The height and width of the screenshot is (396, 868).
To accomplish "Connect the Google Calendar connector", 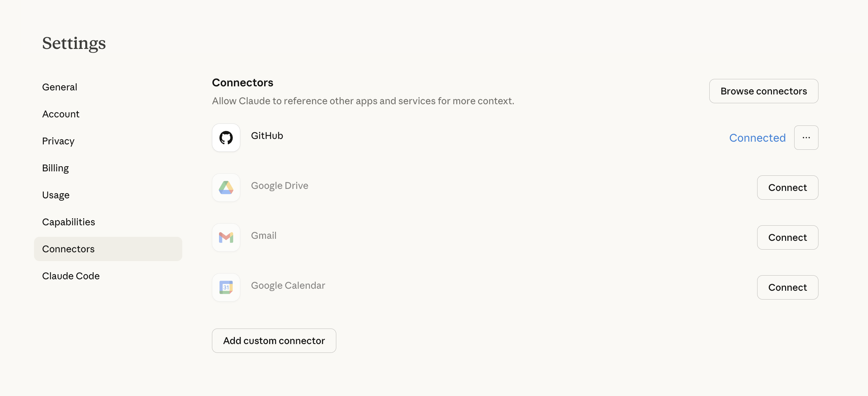I will pyautogui.click(x=787, y=287).
